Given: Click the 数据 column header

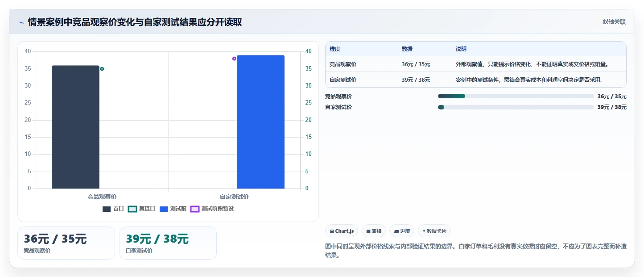Looking at the screenshot, I should (407, 49).
